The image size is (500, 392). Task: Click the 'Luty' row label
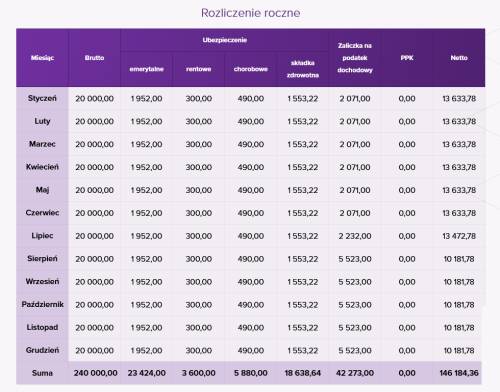pos(42,121)
